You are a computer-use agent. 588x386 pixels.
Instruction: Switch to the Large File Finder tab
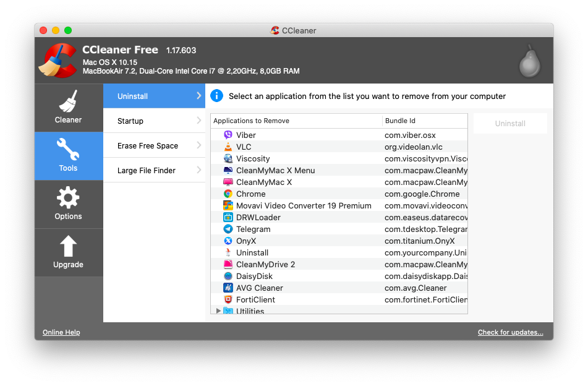pyautogui.click(x=147, y=170)
